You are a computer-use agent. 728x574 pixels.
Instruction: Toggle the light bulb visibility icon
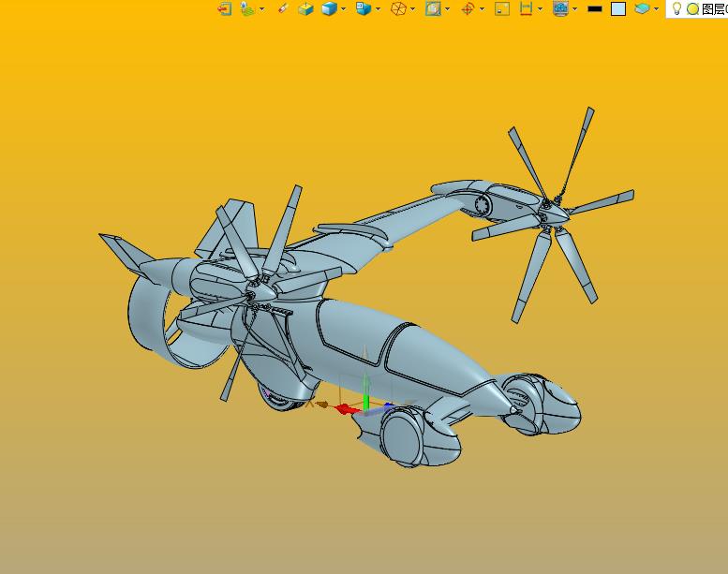[x=676, y=8]
